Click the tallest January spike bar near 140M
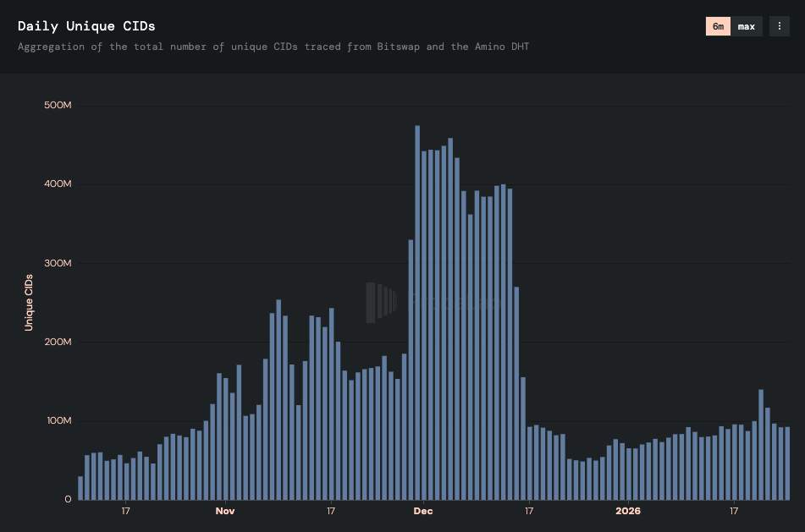 (761, 444)
